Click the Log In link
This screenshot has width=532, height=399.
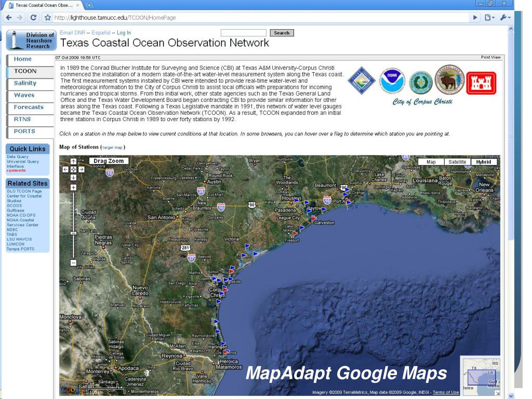[x=124, y=33]
